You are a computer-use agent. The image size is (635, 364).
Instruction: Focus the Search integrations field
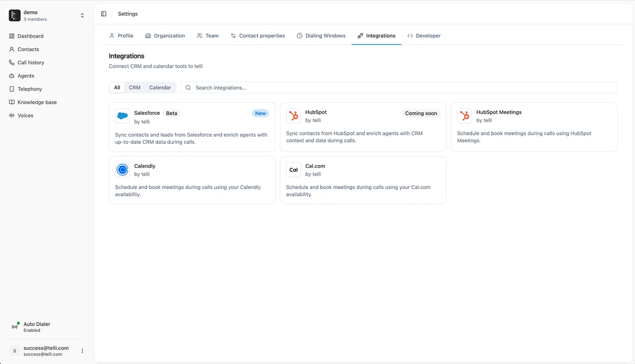click(x=399, y=88)
